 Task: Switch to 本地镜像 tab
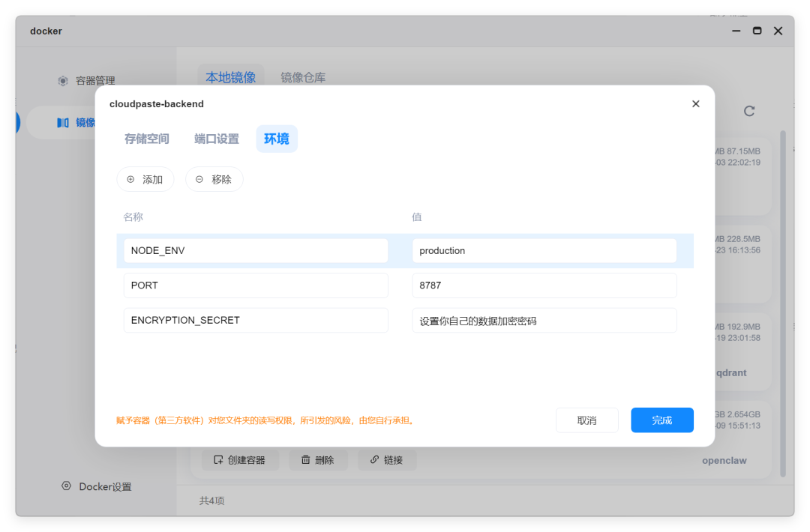(230, 77)
